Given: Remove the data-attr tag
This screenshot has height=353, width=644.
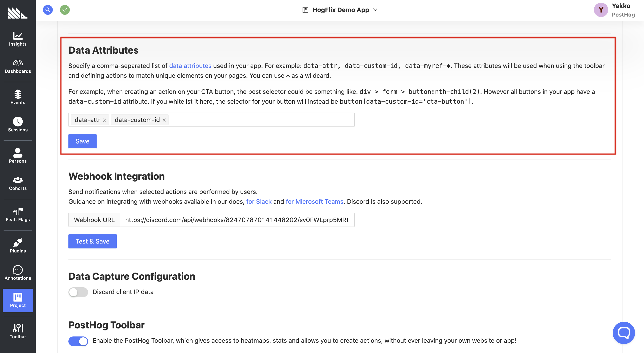Looking at the screenshot, I should click(105, 120).
